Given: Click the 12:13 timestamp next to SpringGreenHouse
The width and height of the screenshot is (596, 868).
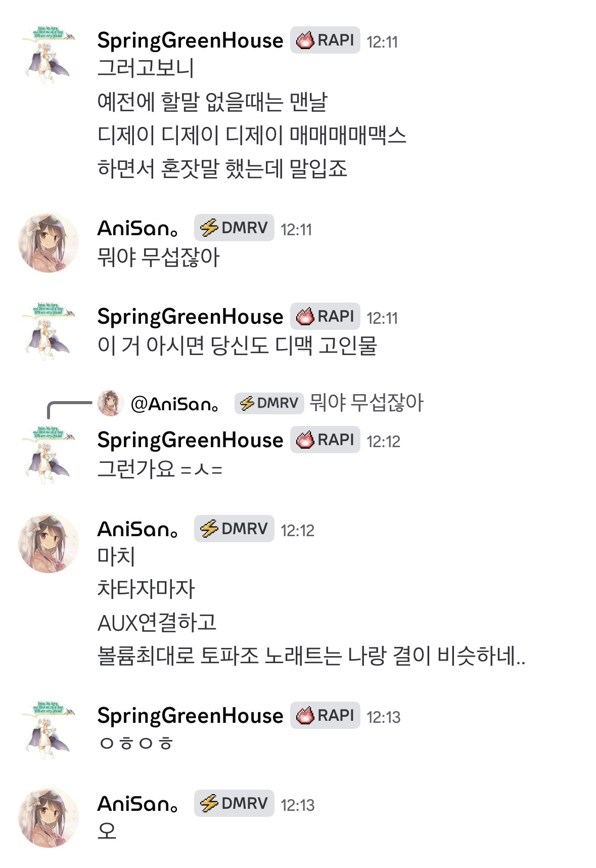Looking at the screenshot, I should click(383, 717).
